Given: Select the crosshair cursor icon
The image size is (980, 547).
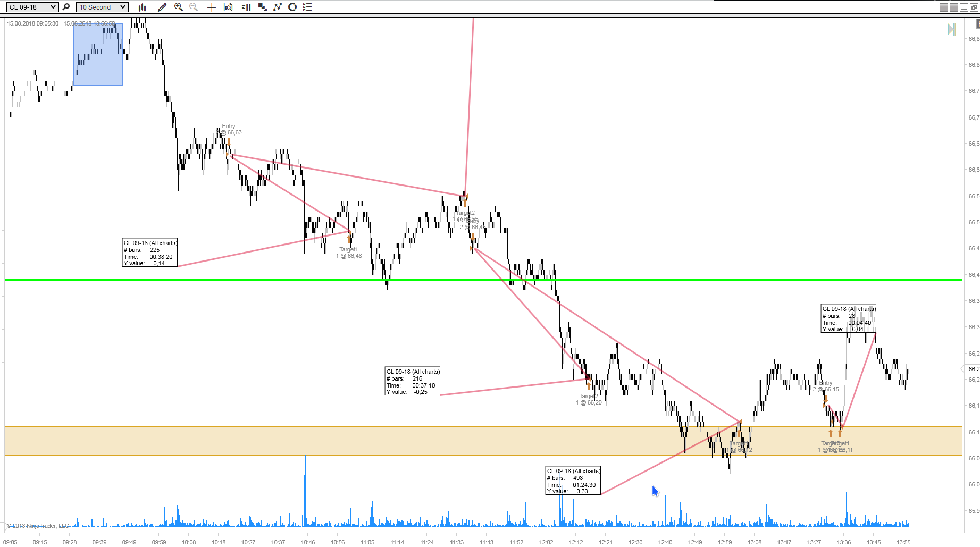Looking at the screenshot, I should [211, 7].
